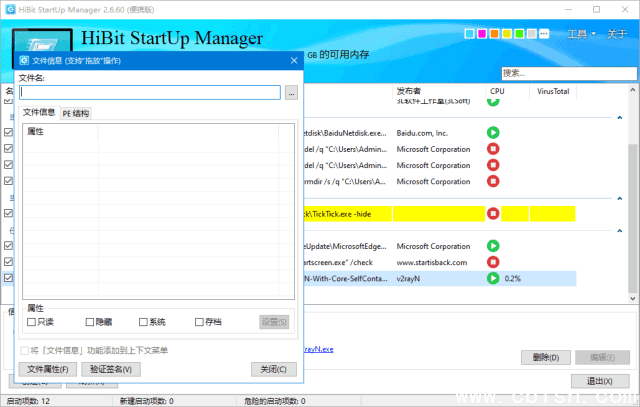Click the File Info dialog title icon
Screen dimensions: 640x407
pos(23,60)
